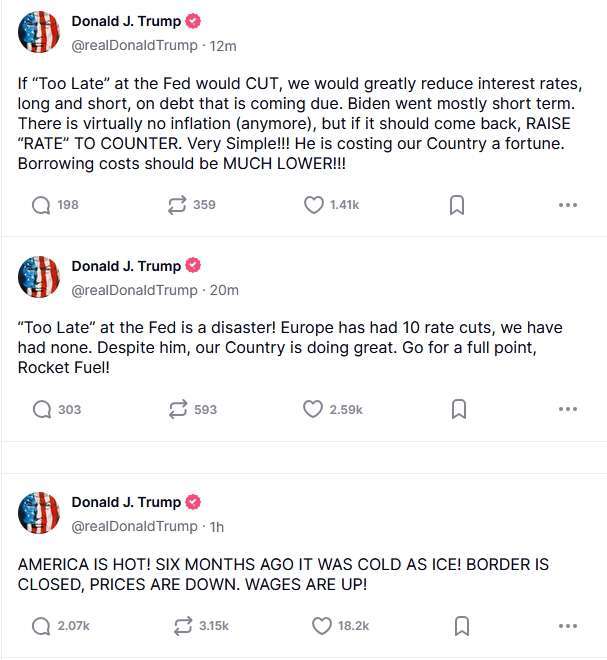Open the ellipsis menu on the 1h post
Viewport: 607px width, 660px height.
(568, 626)
